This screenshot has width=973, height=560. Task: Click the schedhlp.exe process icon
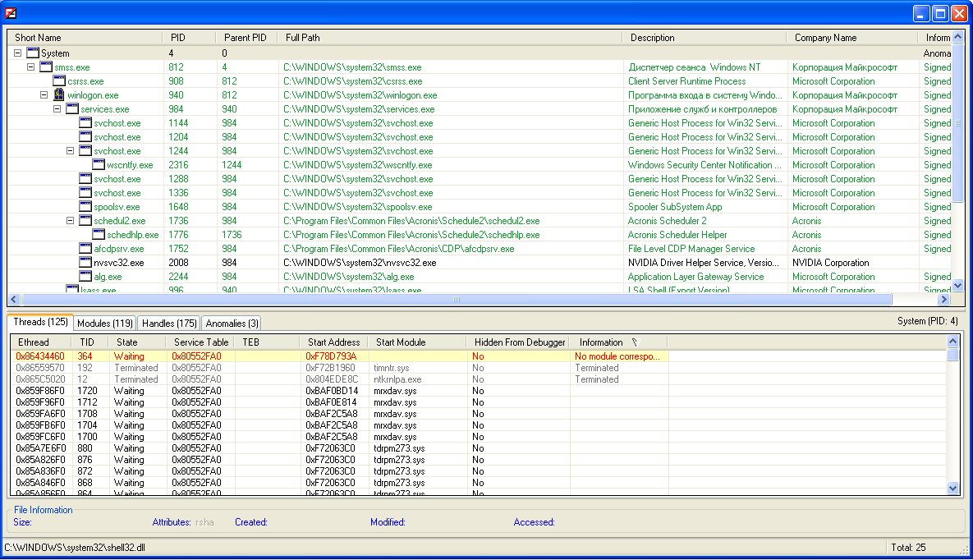99,235
